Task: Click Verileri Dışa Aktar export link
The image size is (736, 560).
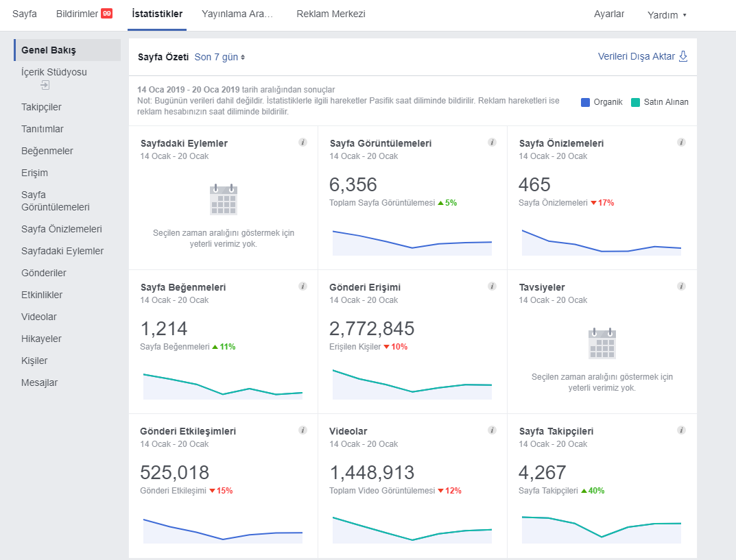Action: click(643, 56)
